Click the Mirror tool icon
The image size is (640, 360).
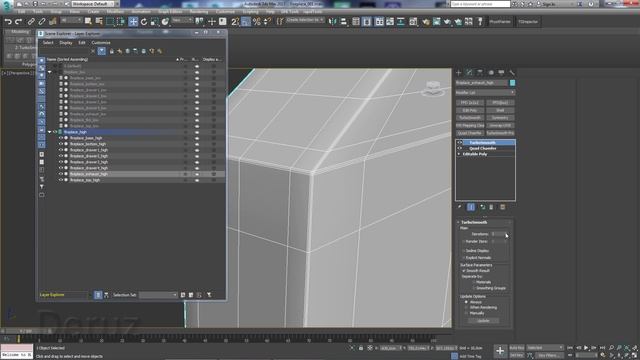pyautogui.click(x=333, y=22)
